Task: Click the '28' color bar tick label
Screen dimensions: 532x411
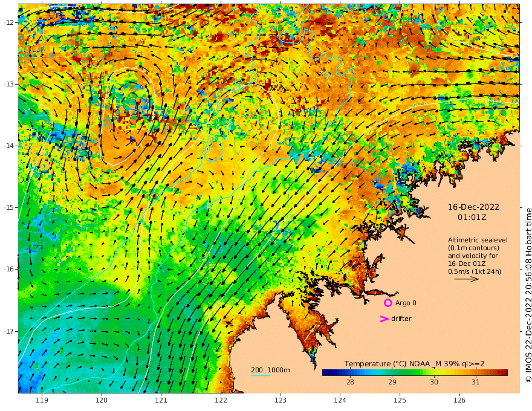Action: coord(351,382)
